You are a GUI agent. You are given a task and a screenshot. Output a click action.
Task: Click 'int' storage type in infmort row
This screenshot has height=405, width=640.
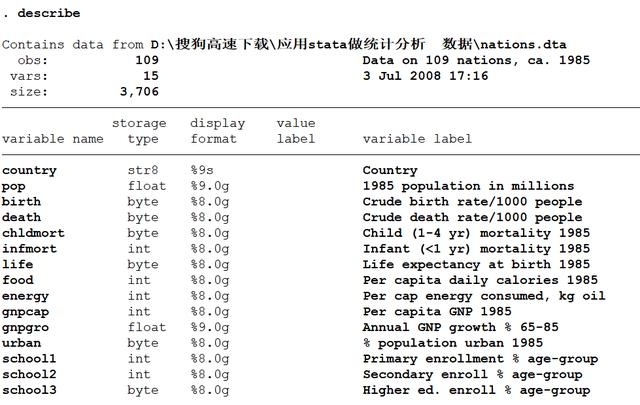139,249
